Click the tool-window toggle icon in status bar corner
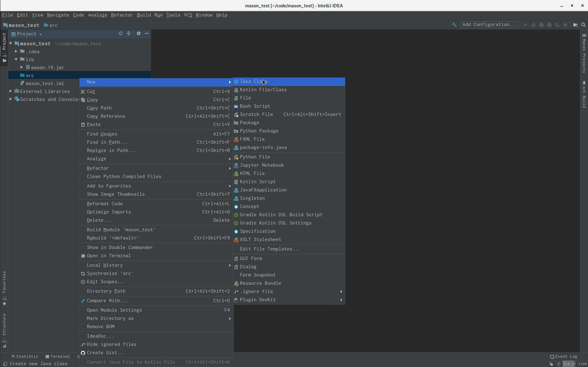 pyautogui.click(x=5, y=364)
